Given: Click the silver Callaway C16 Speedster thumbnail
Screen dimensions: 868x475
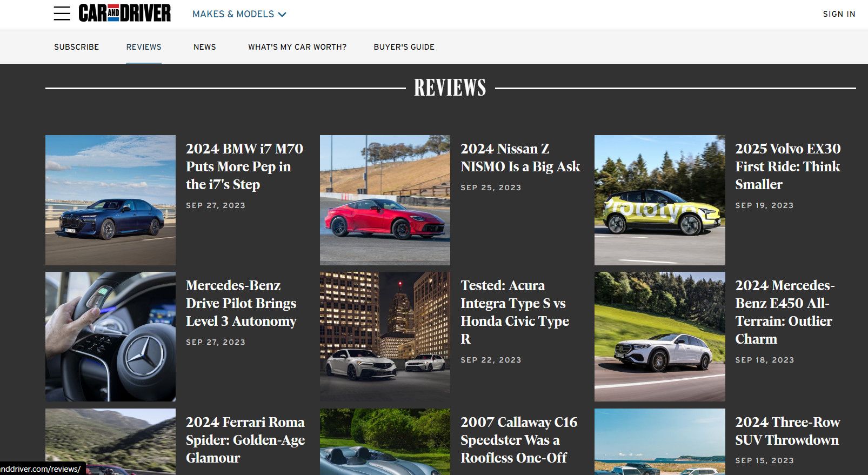Looking at the screenshot, I should point(385,441).
